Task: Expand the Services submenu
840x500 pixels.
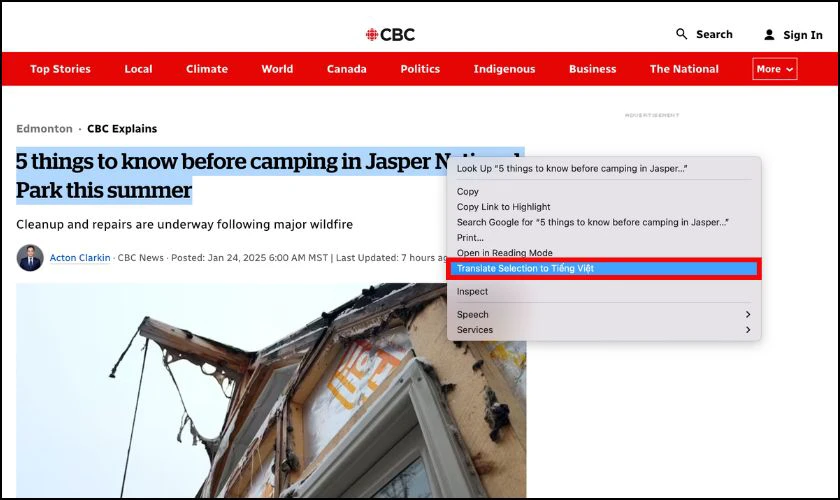Action: click(x=604, y=330)
